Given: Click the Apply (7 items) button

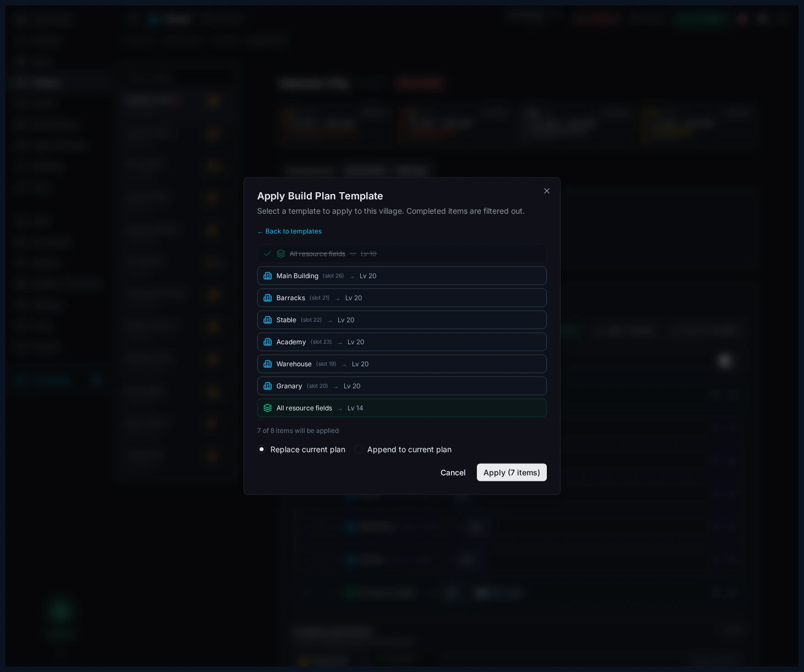Looking at the screenshot, I should point(512,472).
